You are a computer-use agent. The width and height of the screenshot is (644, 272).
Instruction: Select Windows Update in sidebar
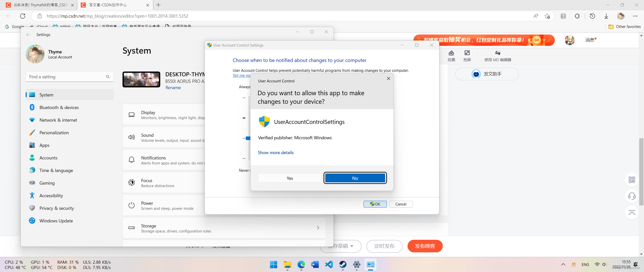pyautogui.click(x=56, y=221)
